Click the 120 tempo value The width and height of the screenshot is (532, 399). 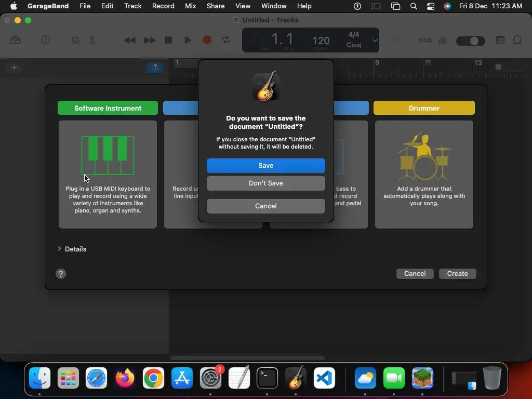pos(321,41)
